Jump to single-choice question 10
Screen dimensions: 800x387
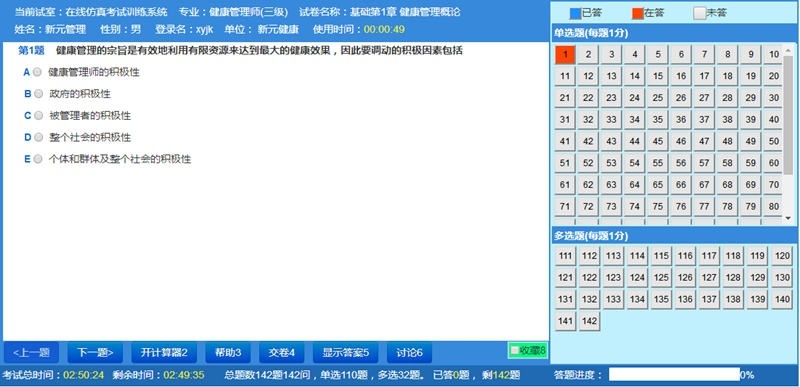774,55
